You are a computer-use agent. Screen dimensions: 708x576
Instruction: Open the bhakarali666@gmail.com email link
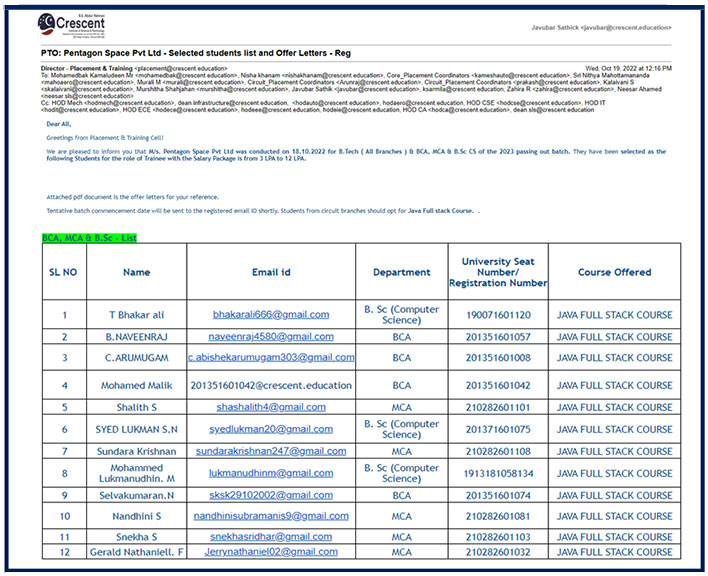[x=270, y=315]
